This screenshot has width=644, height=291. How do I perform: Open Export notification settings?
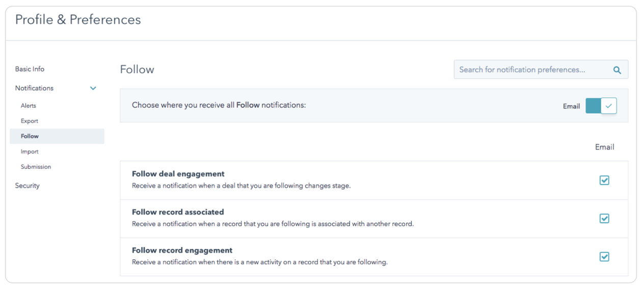tap(30, 121)
